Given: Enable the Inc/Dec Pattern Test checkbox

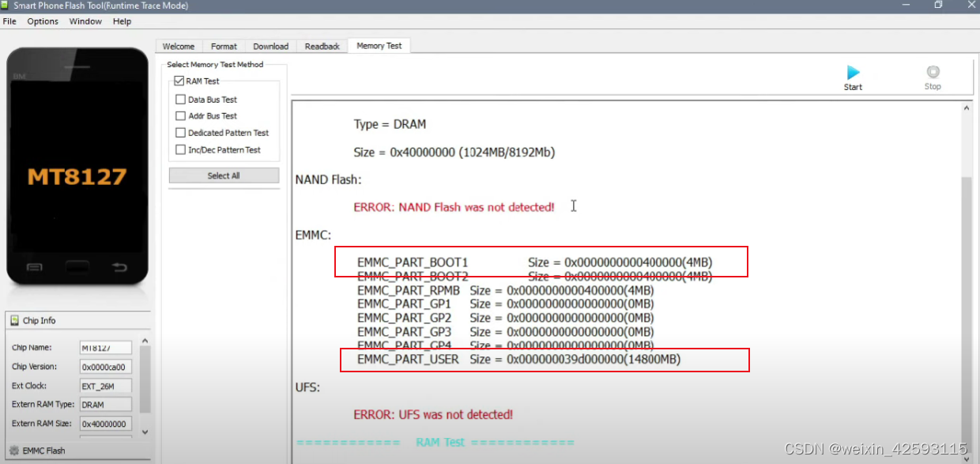Looking at the screenshot, I should click(x=180, y=149).
